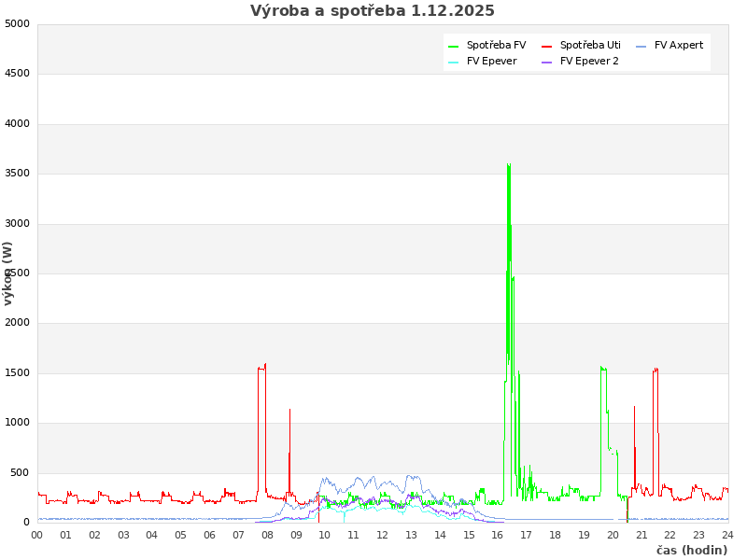The image size is (747, 560).
Task: Click the chart title Výroba a spotřeba 1.12.2025
Action: [x=373, y=11]
